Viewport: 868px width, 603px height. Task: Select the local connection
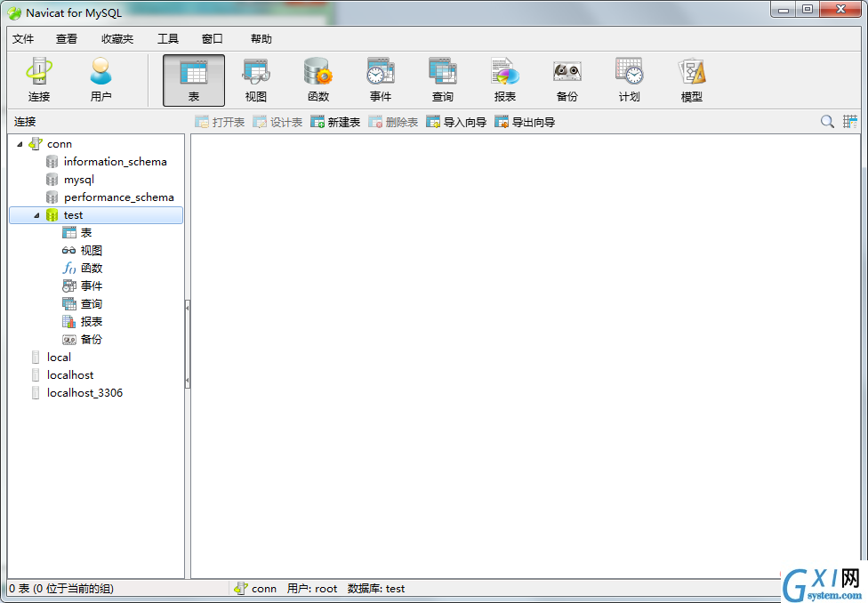click(59, 358)
